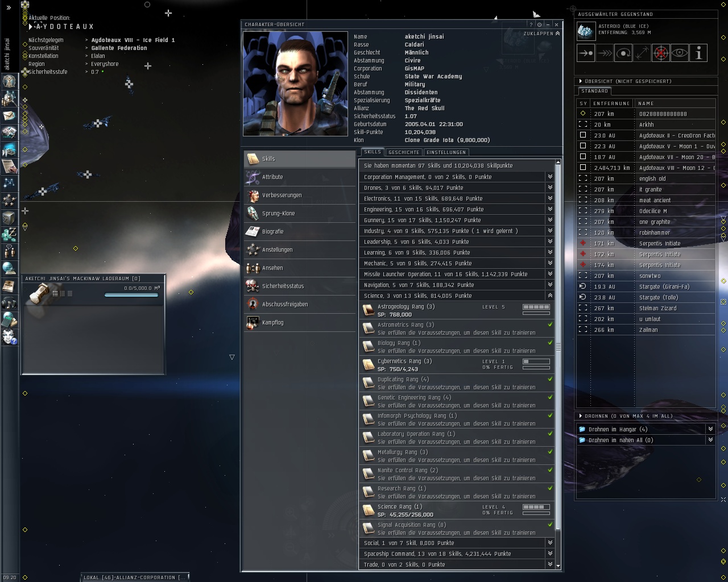The image size is (728, 582).
Task: Open the wallet coins icon
Action: tap(9, 234)
